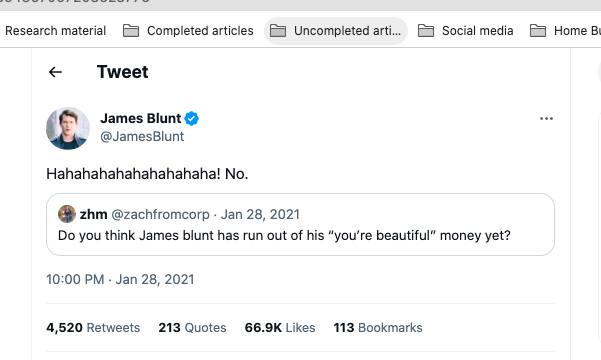Click Completed articles folder icon
601x360 pixels.
coord(131,31)
